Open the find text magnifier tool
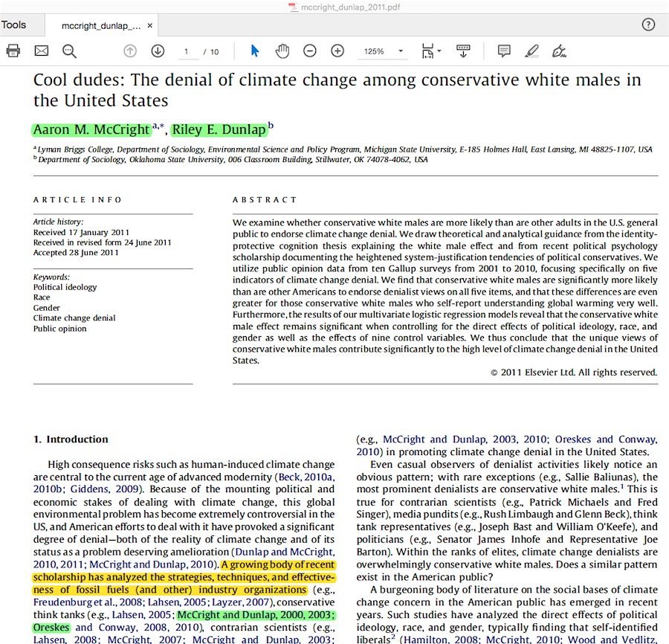 pyautogui.click(x=69, y=51)
